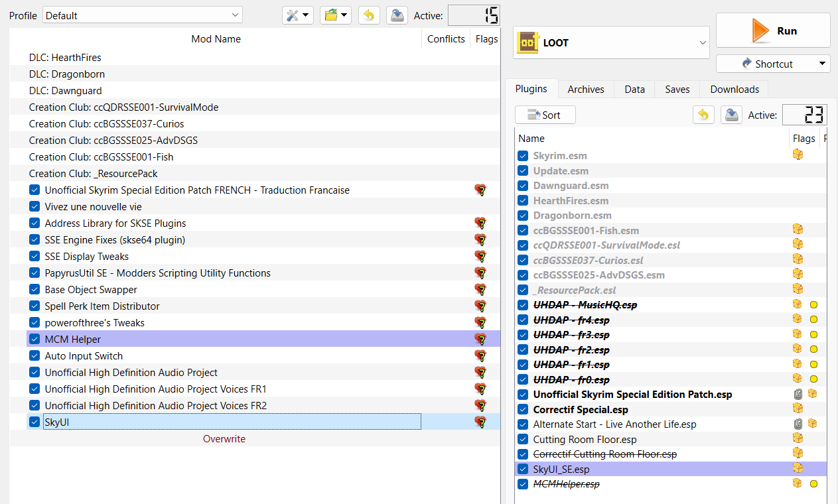The height and width of the screenshot is (504, 838).
Task: Go to the Downloads tab
Action: coord(734,89)
